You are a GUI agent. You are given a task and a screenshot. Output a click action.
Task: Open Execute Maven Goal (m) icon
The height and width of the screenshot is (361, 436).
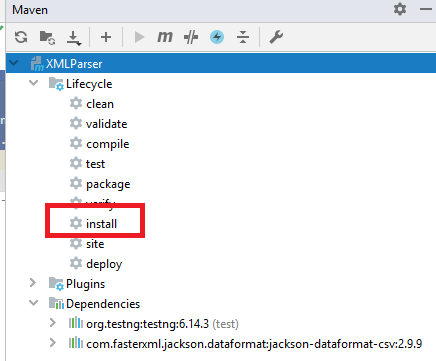click(165, 37)
